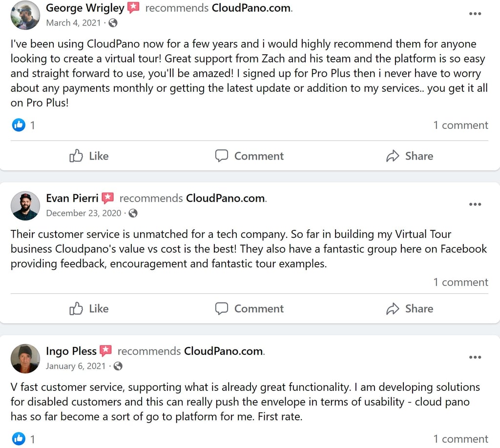Click public globe icon beside March 4, 2021
The height and width of the screenshot is (448, 500).
point(113,23)
